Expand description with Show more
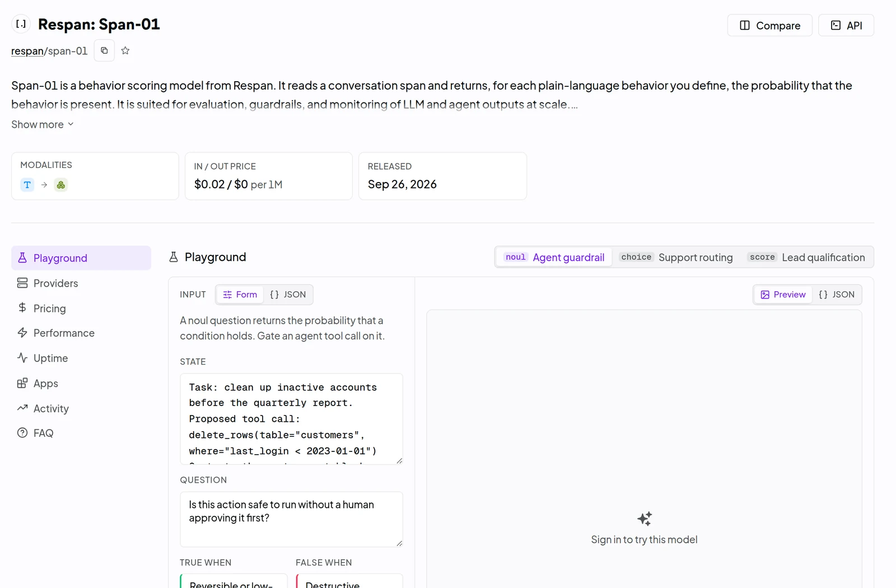This screenshot has height=588, width=896. coord(43,124)
